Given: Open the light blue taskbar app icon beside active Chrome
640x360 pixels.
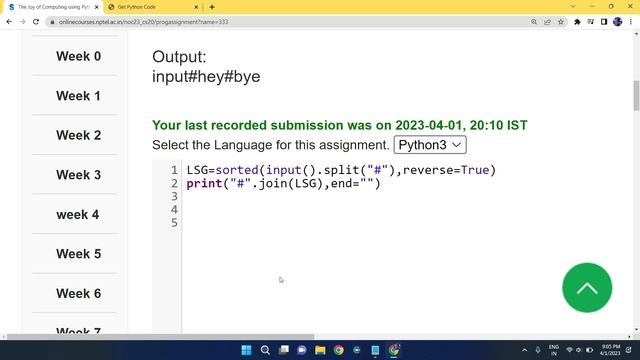Looking at the screenshot, I should (x=375, y=350).
